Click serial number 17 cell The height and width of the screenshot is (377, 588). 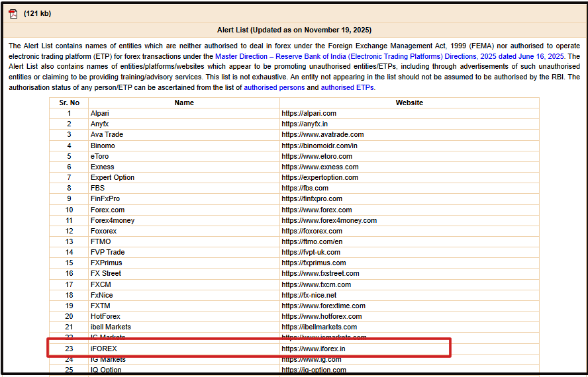[x=69, y=284]
